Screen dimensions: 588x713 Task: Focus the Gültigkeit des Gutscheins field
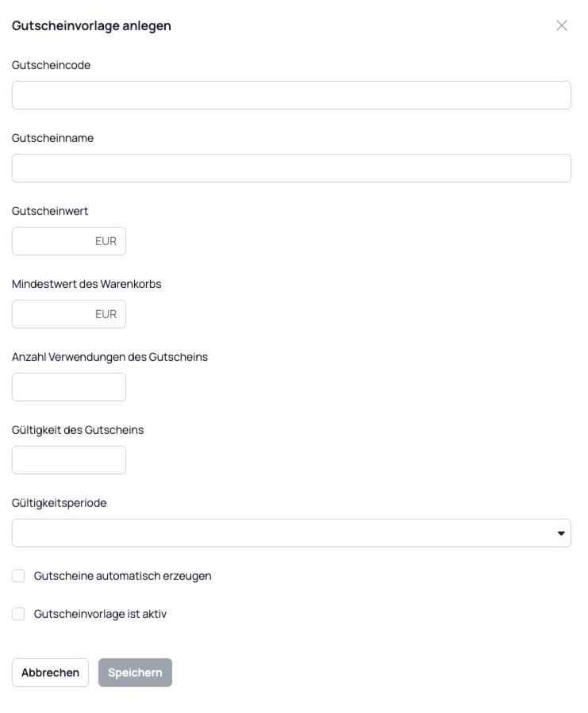pos(69,459)
